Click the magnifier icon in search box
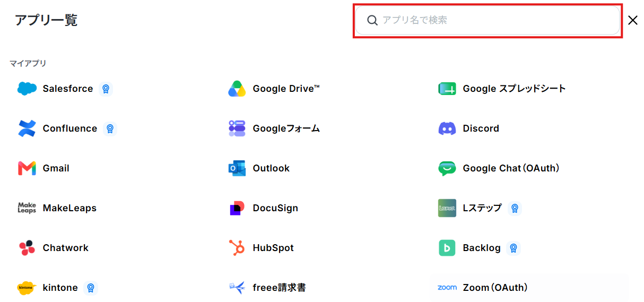 pos(372,20)
